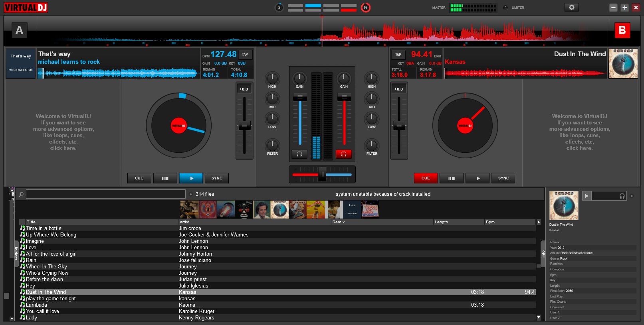Viewport: 644px width, 325px height.
Task: Select track 'Wheel In The Sky'
Action: tap(277, 267)
